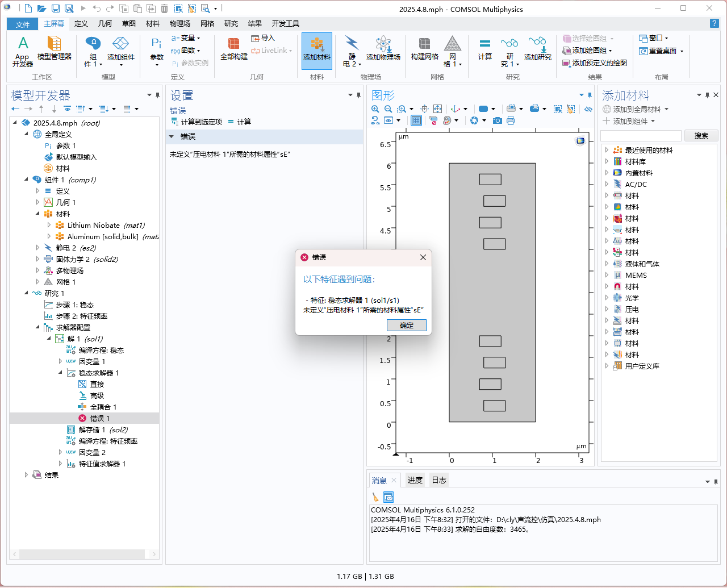Viewport: 727px width, 588px height.
Task: Click the model tree horizontal scrollbar
Action: coord(82,554)
